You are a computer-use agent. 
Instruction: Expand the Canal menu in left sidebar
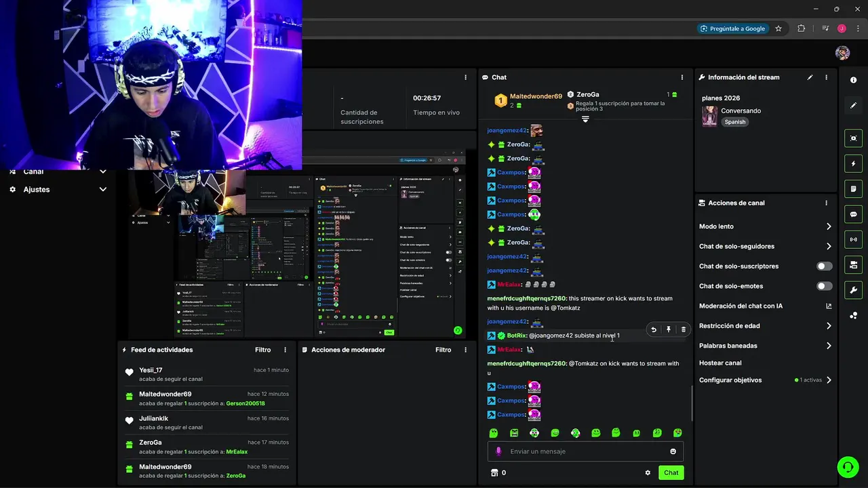tap(103, 171)
